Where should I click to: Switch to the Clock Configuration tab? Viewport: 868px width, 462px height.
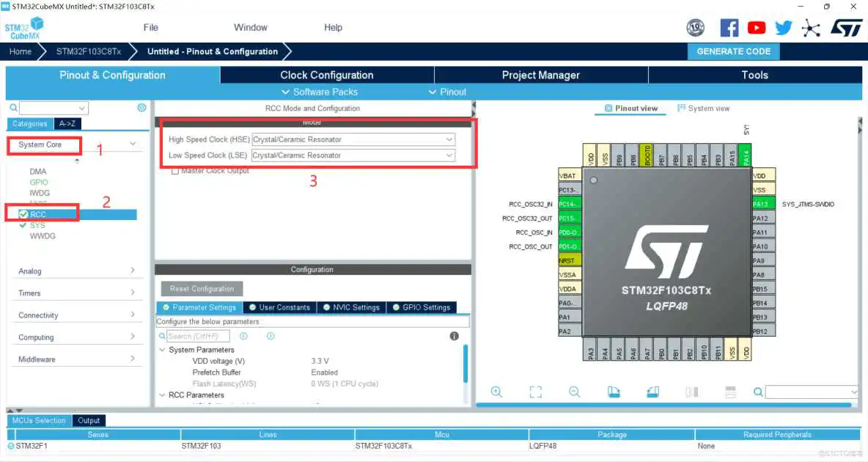pyautogui.click(x=326, y=75)
